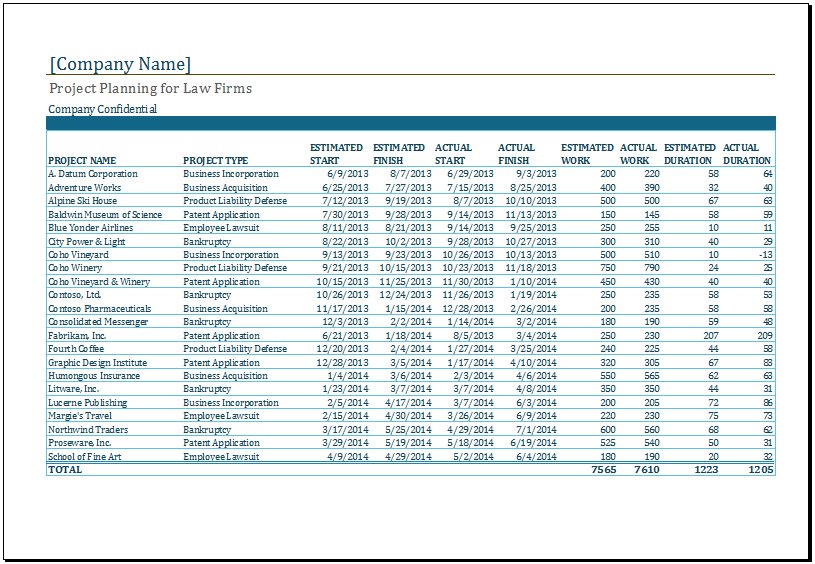
Task: Click the 'Humongous Insurance' cell
Action: point(94,376)
